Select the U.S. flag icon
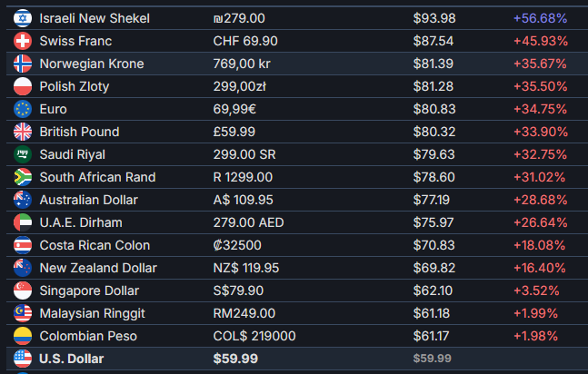This screenshot has height=374, width=588. pos(23,359)
